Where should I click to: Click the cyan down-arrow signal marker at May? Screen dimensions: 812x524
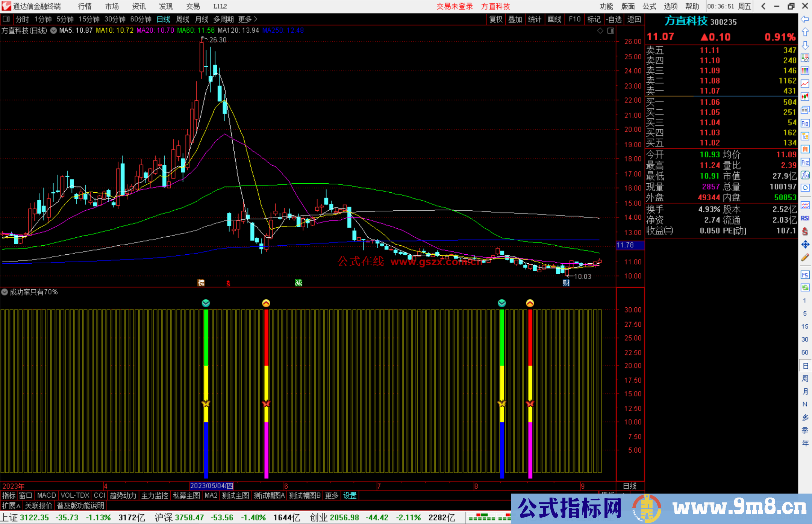[206, 303]
